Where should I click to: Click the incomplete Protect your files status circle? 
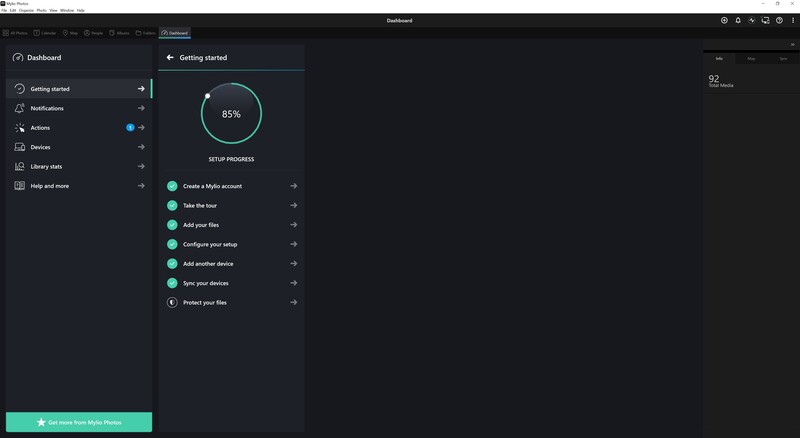(x=172, y=302)
